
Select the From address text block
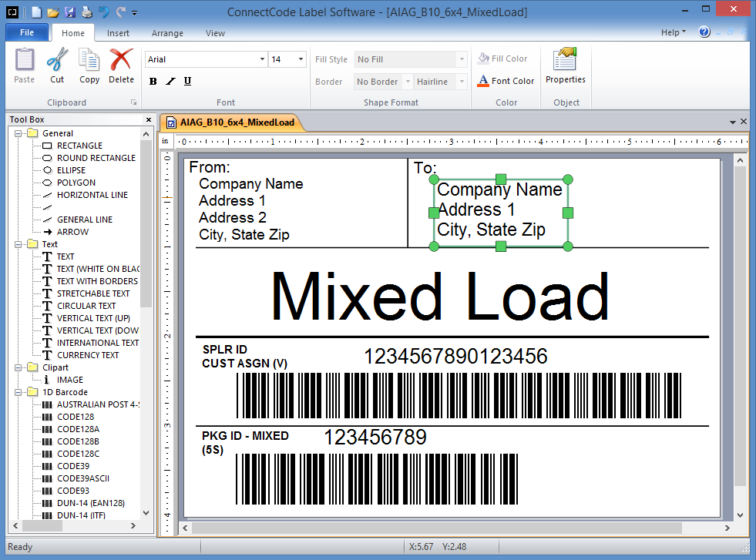pyautogui.click(x=250, y=210)
